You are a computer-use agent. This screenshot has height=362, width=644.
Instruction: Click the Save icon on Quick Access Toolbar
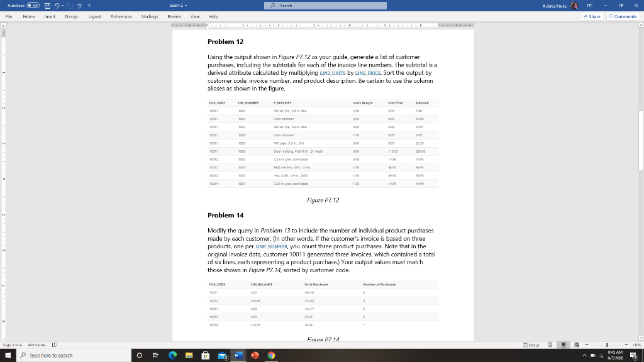click(x=48, y=5)
